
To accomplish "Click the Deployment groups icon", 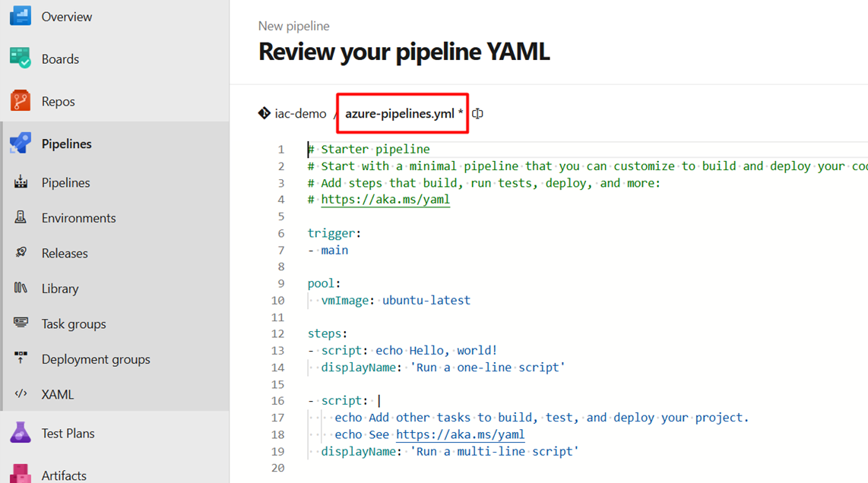I will 21,358.
